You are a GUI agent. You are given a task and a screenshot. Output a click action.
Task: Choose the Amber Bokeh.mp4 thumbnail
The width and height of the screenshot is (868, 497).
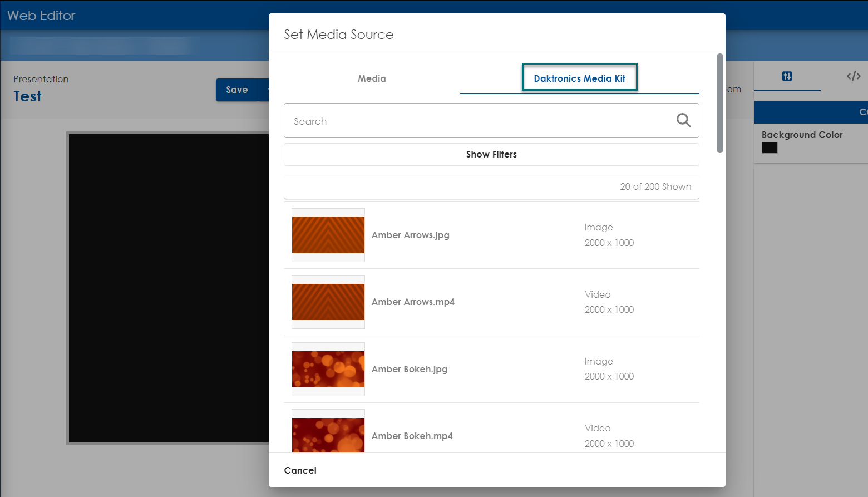[328, 435]
